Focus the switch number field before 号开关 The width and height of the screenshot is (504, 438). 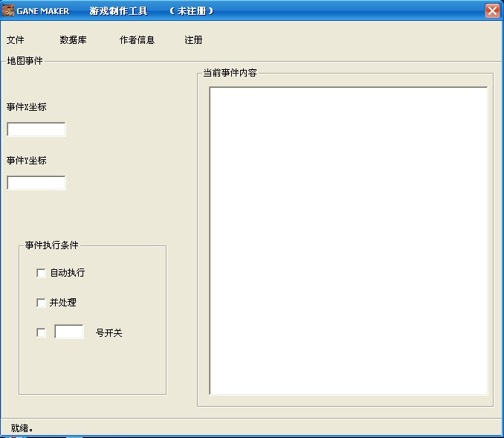click(69, 332)
